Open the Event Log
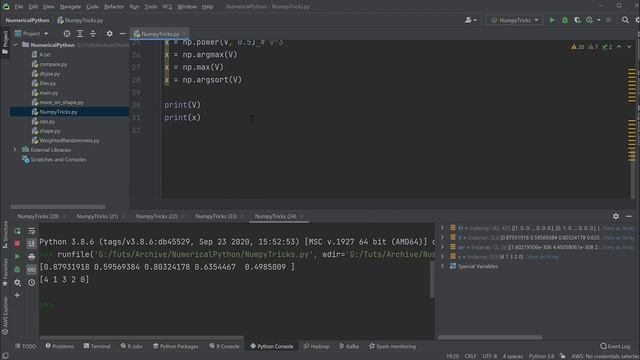 pyautogui.click(x=615, y=346)
